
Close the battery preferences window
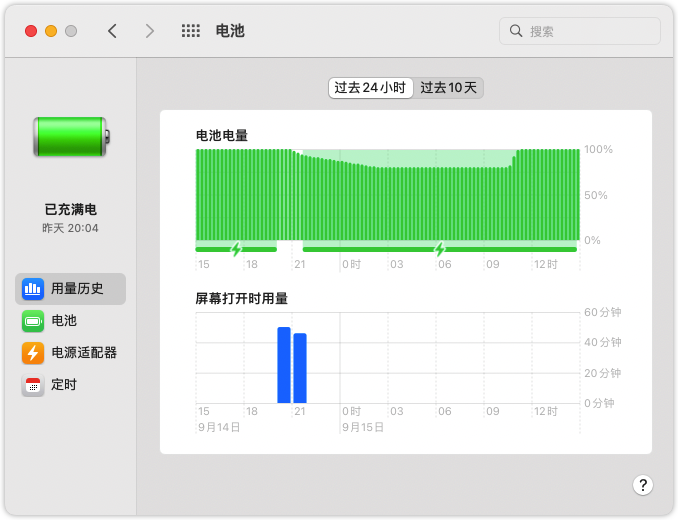pyautogui.click(x=31, y=31)
